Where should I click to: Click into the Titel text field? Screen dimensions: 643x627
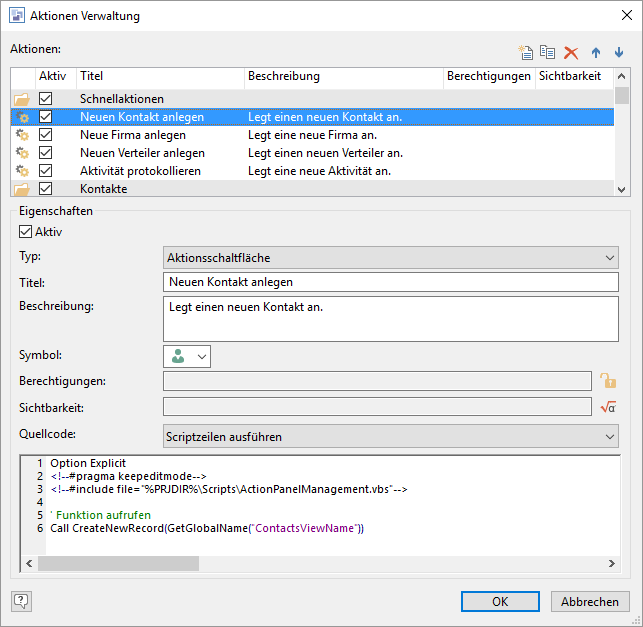[390, 282]
